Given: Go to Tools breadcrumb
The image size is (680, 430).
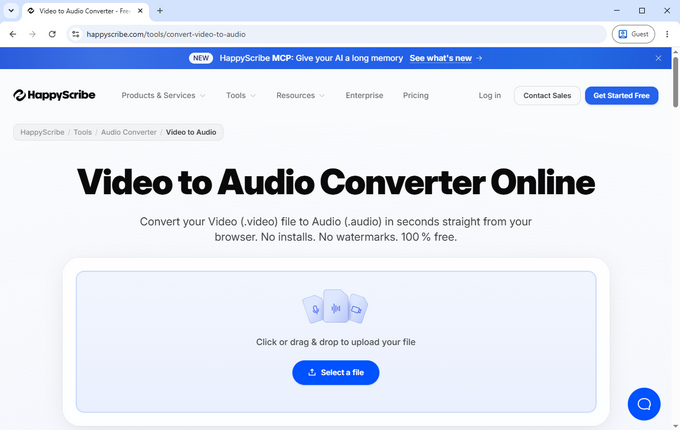Looking at the screenshot, I should point(82,132).
